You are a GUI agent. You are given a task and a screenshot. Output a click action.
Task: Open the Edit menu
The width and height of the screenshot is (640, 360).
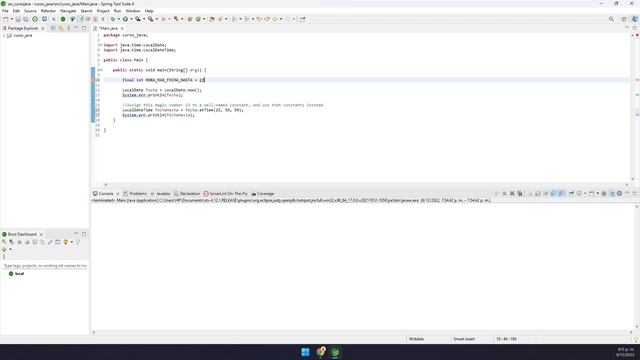click(16, 11)
